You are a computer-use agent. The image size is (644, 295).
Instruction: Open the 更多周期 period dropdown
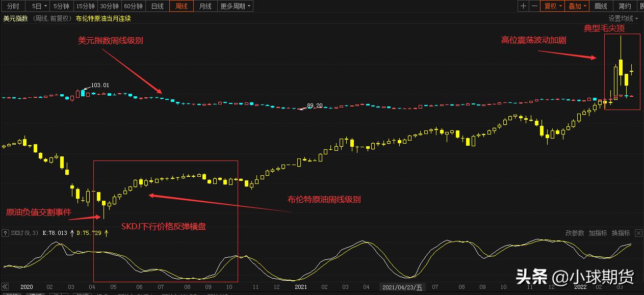[x=232, y=6]
